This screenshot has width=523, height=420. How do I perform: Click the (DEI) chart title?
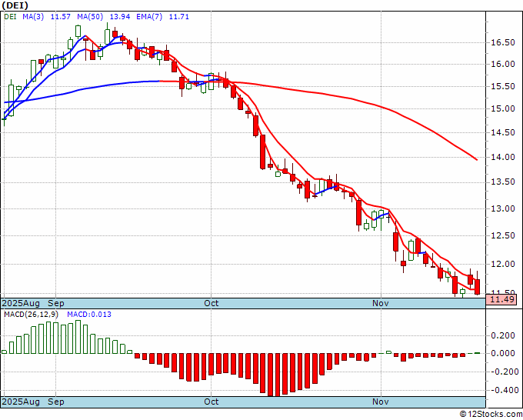tap(15, 5)
